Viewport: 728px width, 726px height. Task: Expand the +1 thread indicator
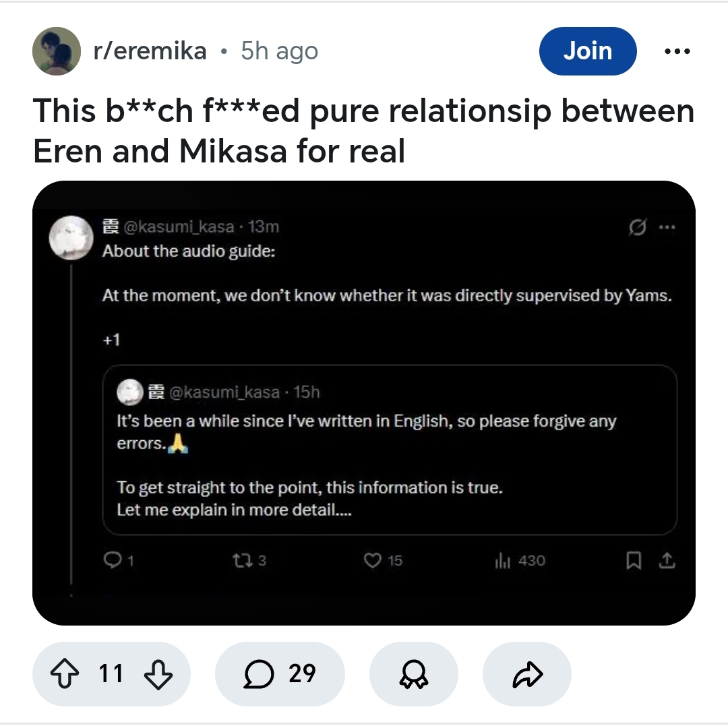click(111, 339)
